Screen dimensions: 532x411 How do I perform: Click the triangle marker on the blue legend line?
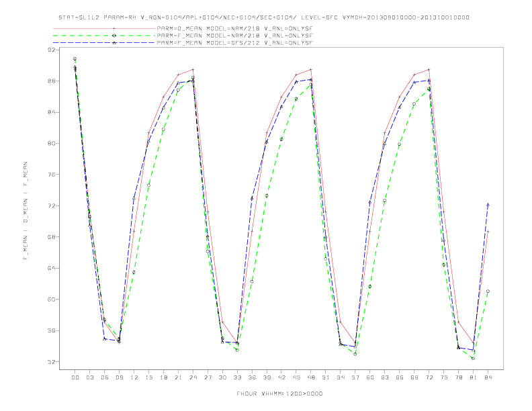point(114,43)
